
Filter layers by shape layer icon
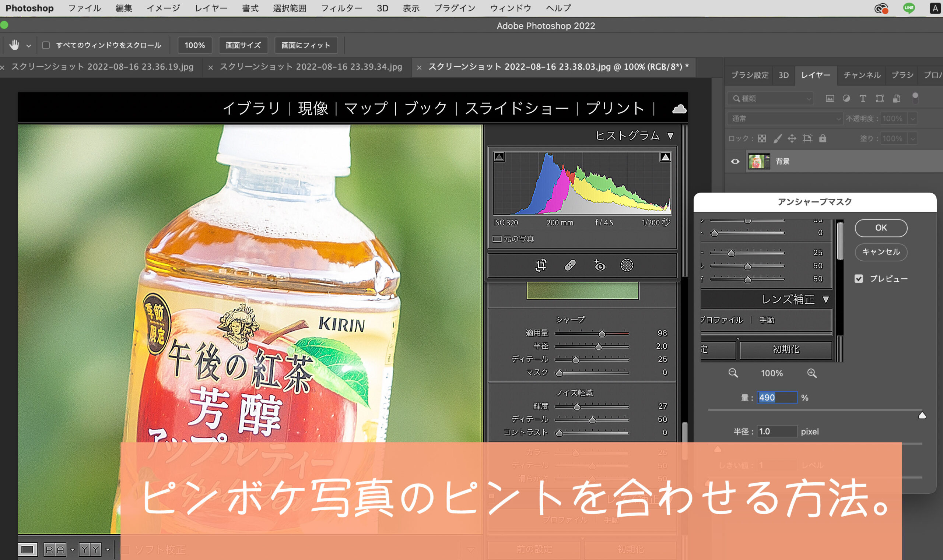click(x=880, y=99)
